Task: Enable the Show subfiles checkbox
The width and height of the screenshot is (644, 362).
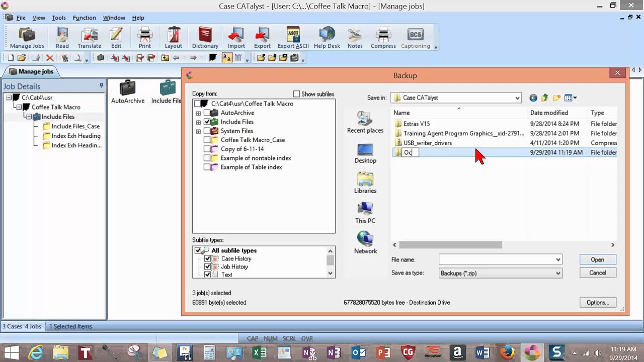Action: (x=297, y=94)
